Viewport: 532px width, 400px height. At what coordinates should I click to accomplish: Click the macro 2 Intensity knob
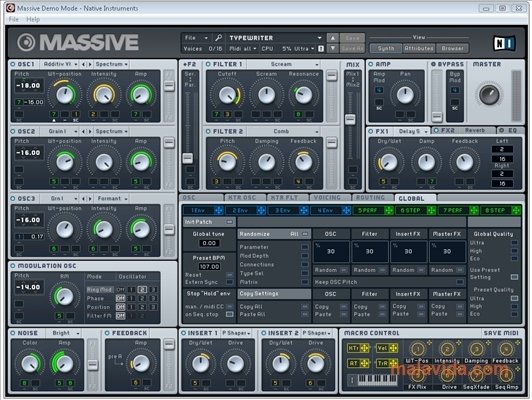(x=447, y=349)
